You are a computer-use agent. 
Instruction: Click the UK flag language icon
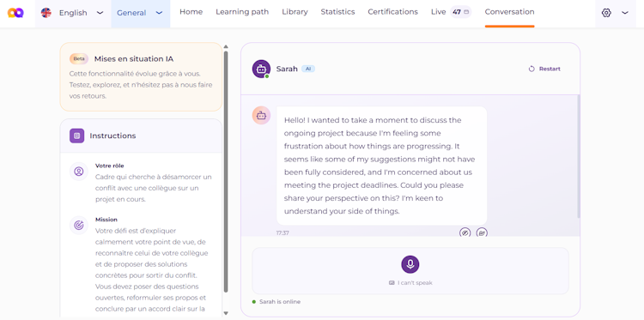[46, 13]
